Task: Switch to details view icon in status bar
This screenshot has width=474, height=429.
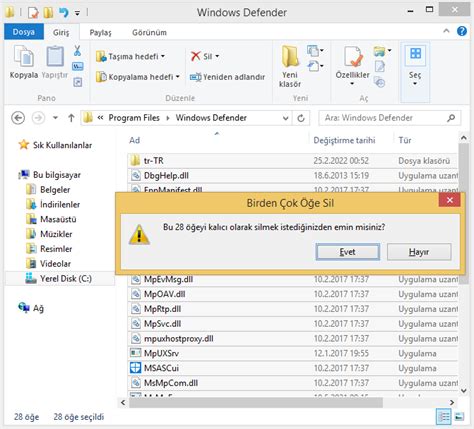Action: pos(443,417)
